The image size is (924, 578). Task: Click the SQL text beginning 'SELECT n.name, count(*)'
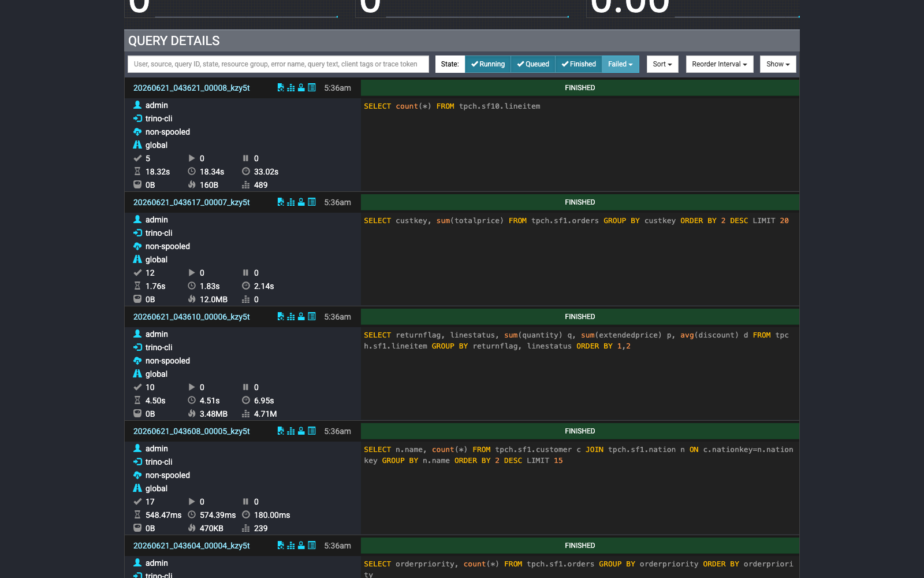579,455
